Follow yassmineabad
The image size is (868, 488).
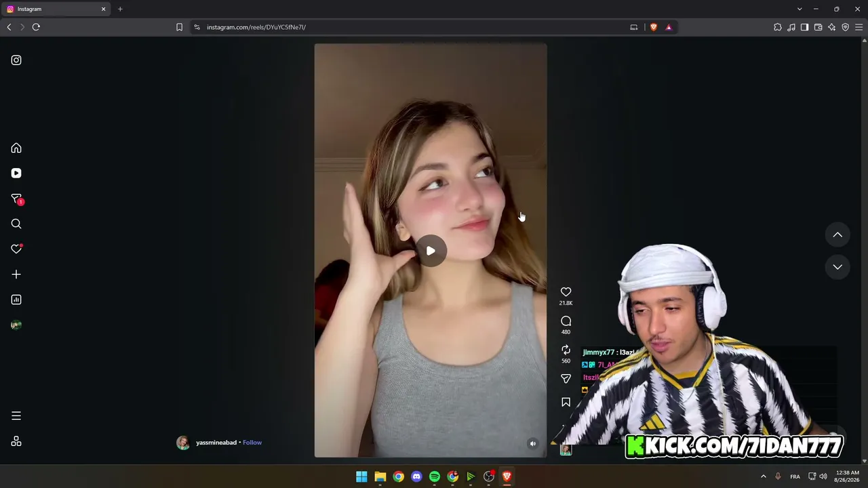[252, 443]
